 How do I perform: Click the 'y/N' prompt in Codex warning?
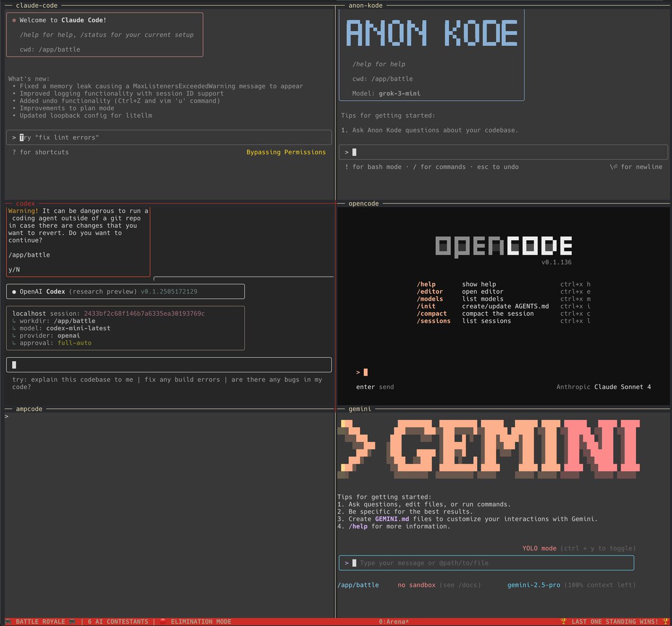pyautogui.click(x=14, y=269)
